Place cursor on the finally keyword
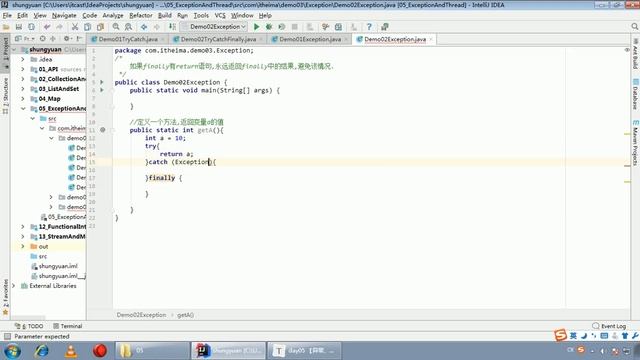 (162, 178)
